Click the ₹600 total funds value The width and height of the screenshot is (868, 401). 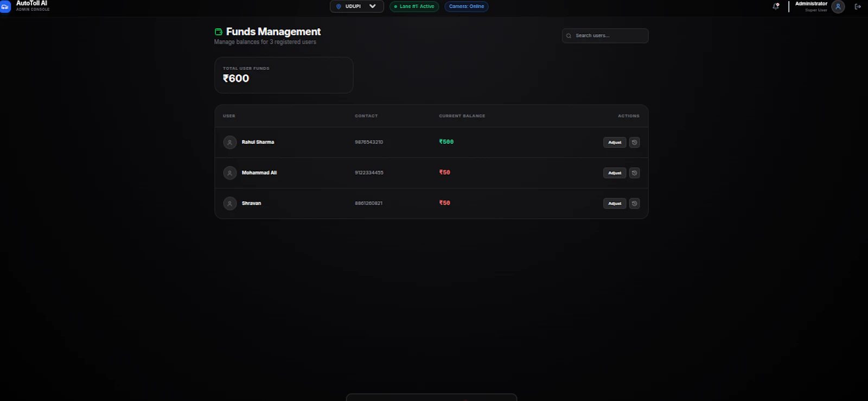tap(236, 78)
